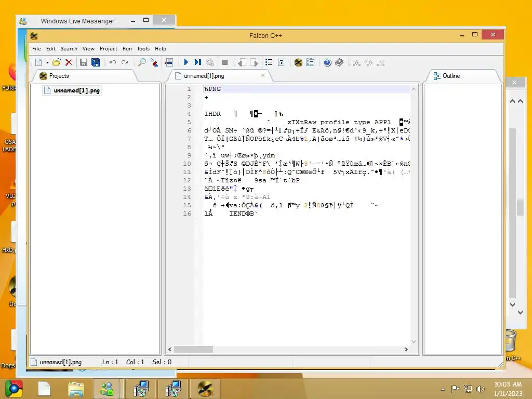Open the New file dropdown arrow
Screen dimensions: 532x399
pyautogui.click(x=47, y=62)
